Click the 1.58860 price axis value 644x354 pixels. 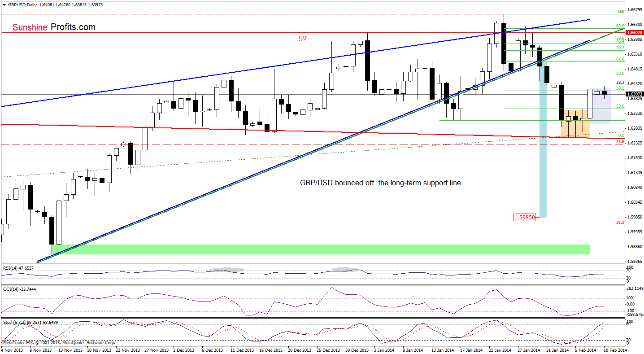tap(635, 246)
